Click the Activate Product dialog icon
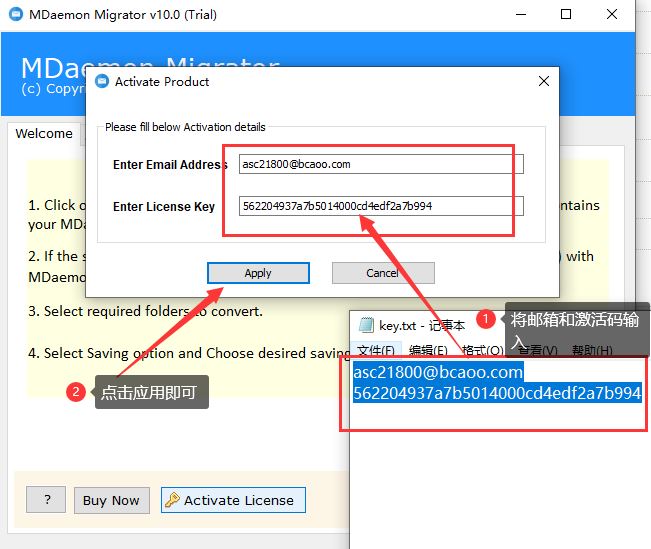 click(102, 81)
